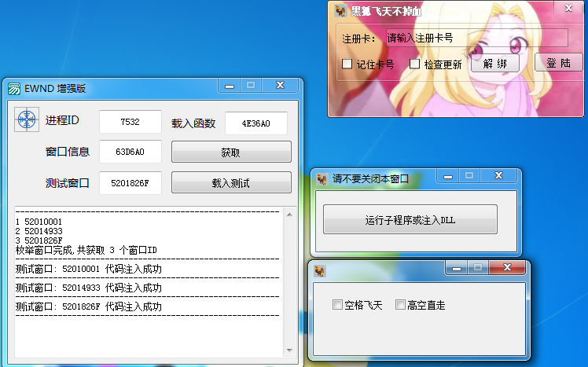The width and height of the screenshot is (588, 367).
Task: Click the title icon of the 空格飞天 window
Action: point(321,271)
